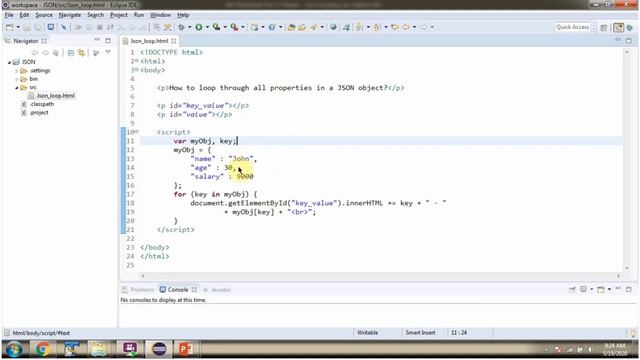Open the Navigator View Menu triangle
The image size is (640, 360).
click(108, 52)
